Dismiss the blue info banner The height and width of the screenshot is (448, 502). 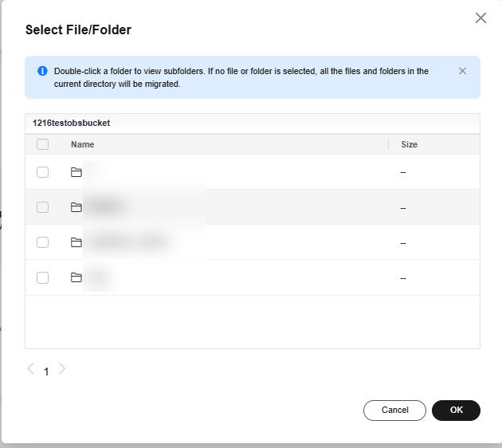462,71
